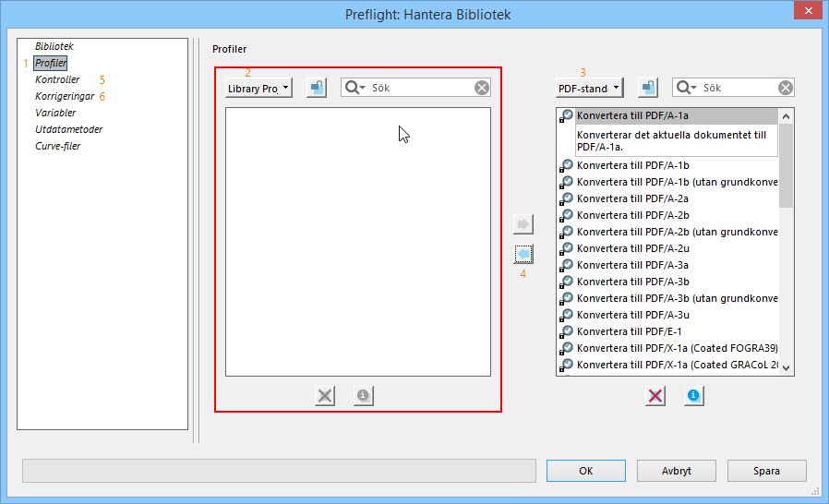Open the Korrigeringar section
The width and height of the screenshot is (829, 504).
[x=65, y=96]
